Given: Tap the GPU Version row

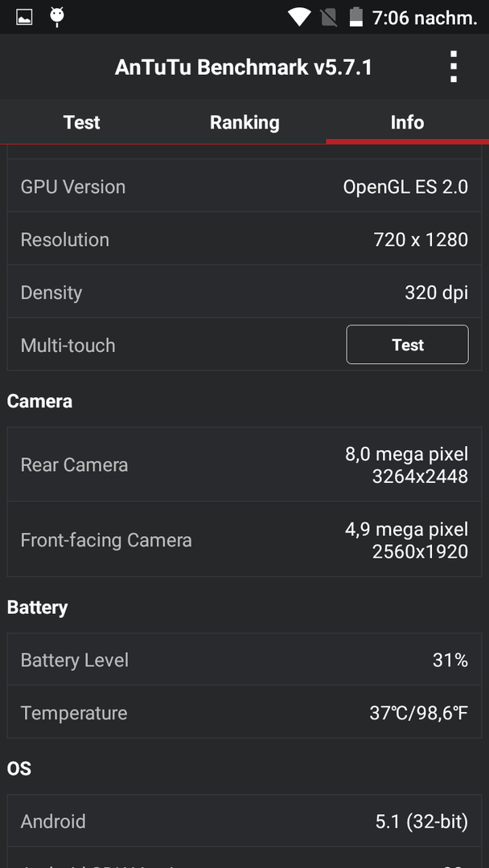Looking at the screenshot, I should [x=244, y=186].
